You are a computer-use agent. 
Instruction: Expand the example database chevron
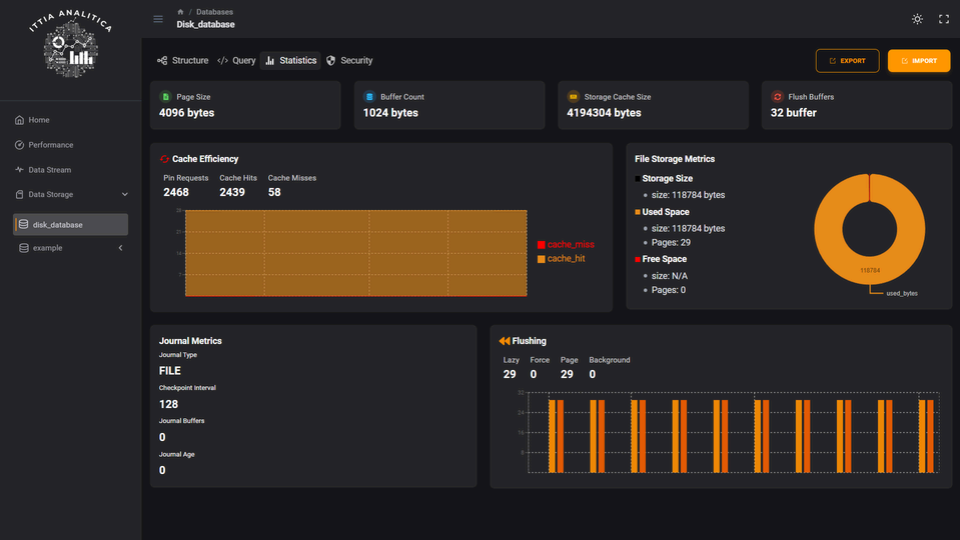[x=120, y=248]
